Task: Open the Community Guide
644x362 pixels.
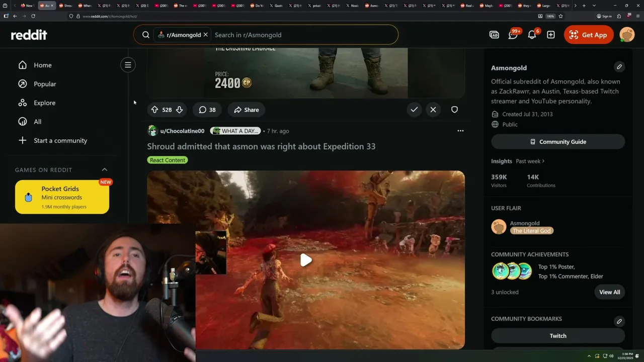Action: (558, 142)
